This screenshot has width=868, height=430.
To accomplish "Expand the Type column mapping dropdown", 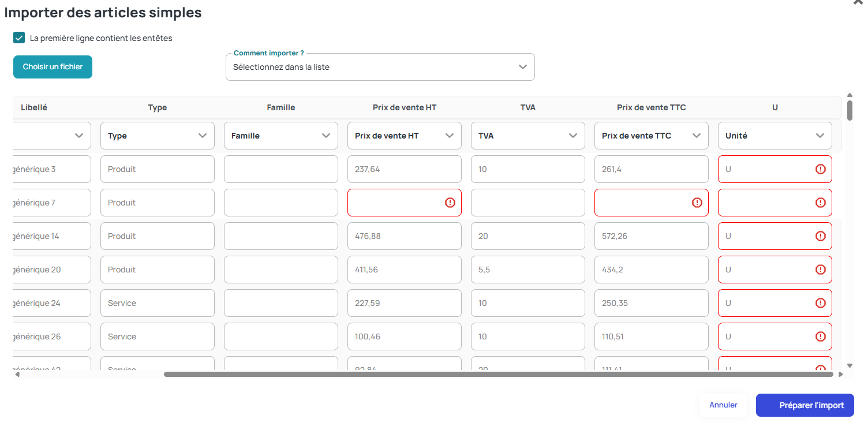I will pos(158,136).
